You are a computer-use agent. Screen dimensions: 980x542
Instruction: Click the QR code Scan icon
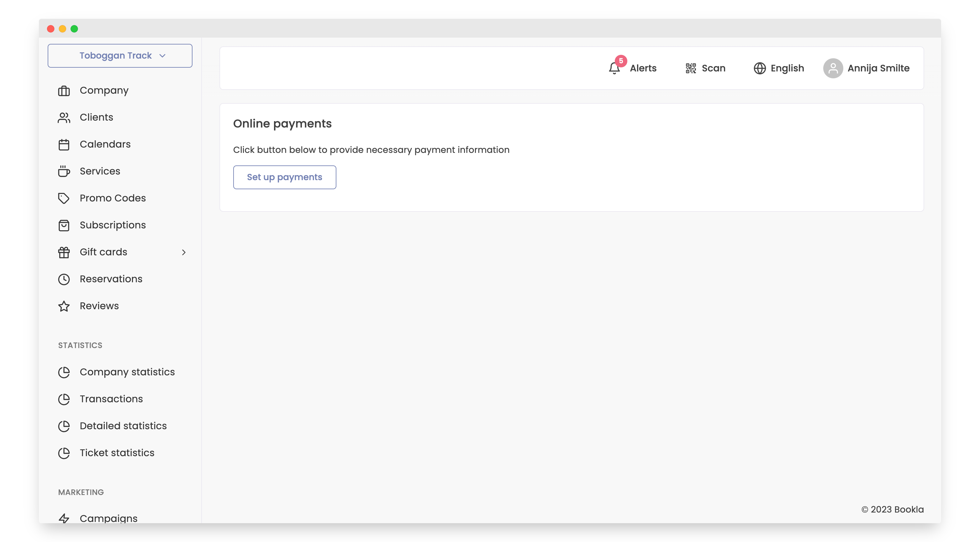tap(691, 68)
